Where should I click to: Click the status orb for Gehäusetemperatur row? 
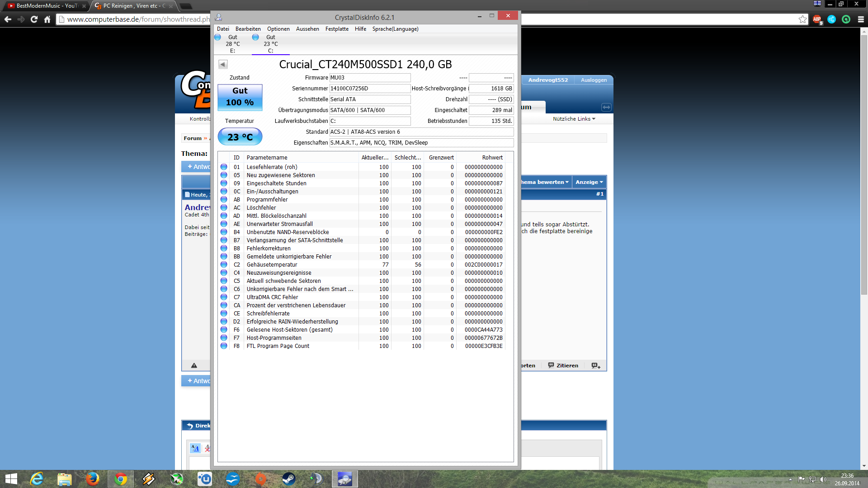(x=224, y=265)
